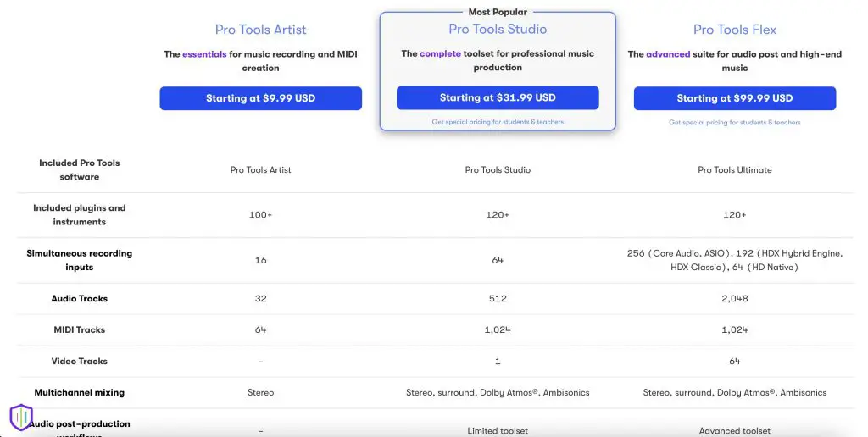
Task: Open Pro Tools Flex heading
Action: point(735,30)
